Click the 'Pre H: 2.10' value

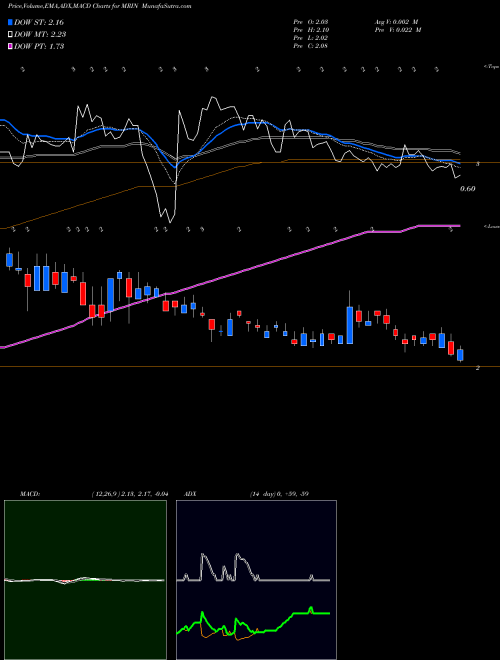tap(311, 30)
